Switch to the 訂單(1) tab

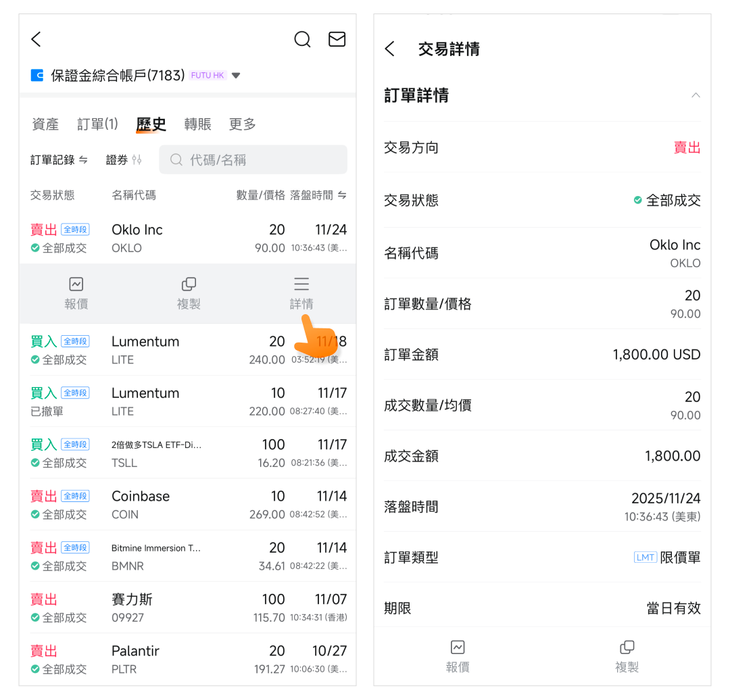point(97,124)
